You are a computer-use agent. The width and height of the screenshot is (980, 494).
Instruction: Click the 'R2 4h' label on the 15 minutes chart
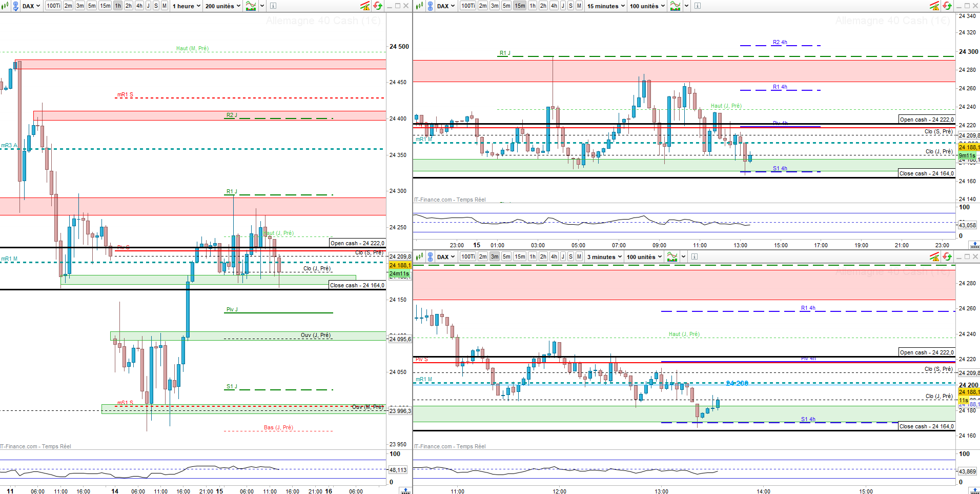pos(780,43)
